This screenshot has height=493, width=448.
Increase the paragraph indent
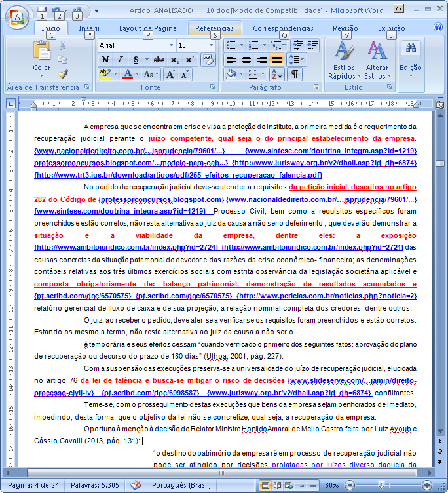312,45
